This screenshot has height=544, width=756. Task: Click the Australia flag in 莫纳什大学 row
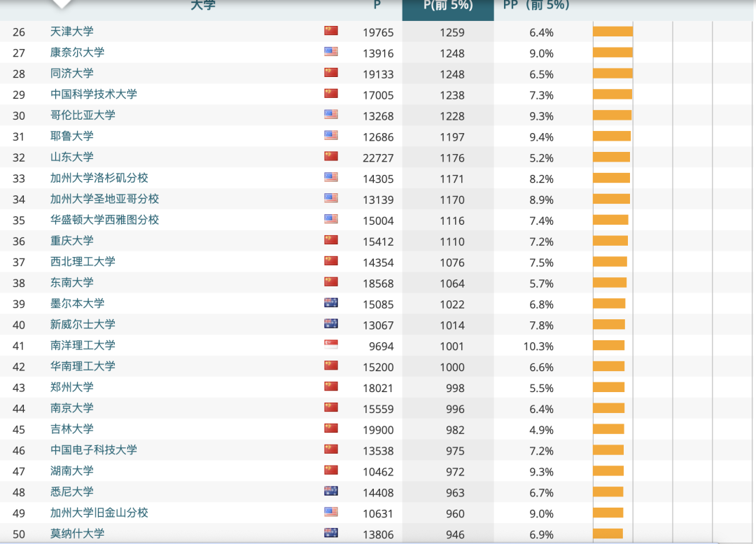coord(331,533)
